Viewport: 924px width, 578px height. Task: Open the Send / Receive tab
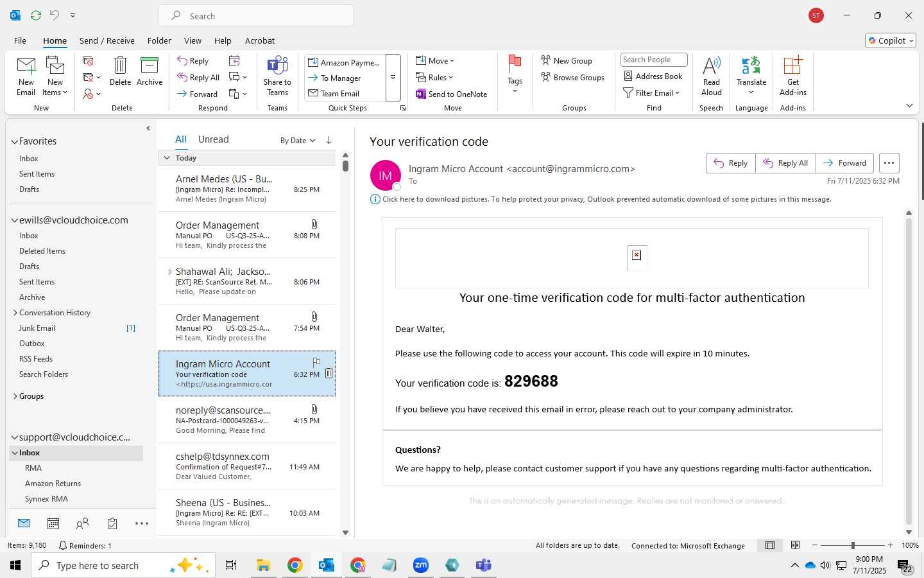click(107, 40)
